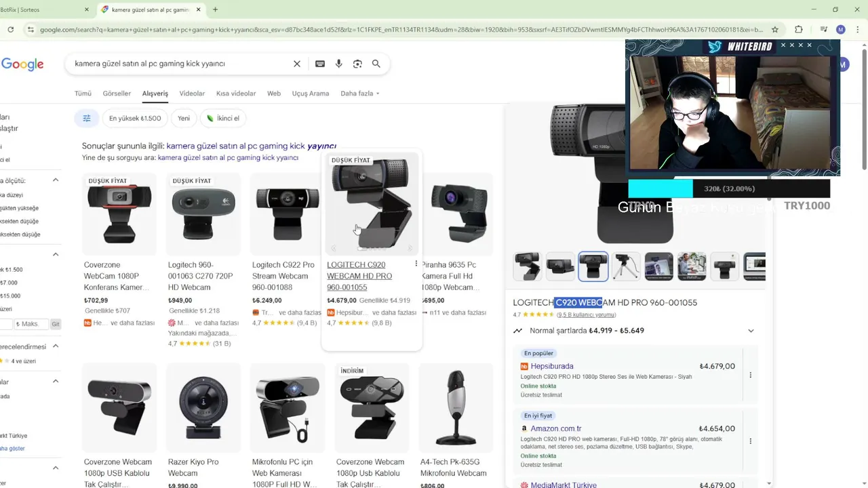Collapse the bottom sidebar section chevron
The width and height of the screenshot is (868, 488).
(56, 468)
